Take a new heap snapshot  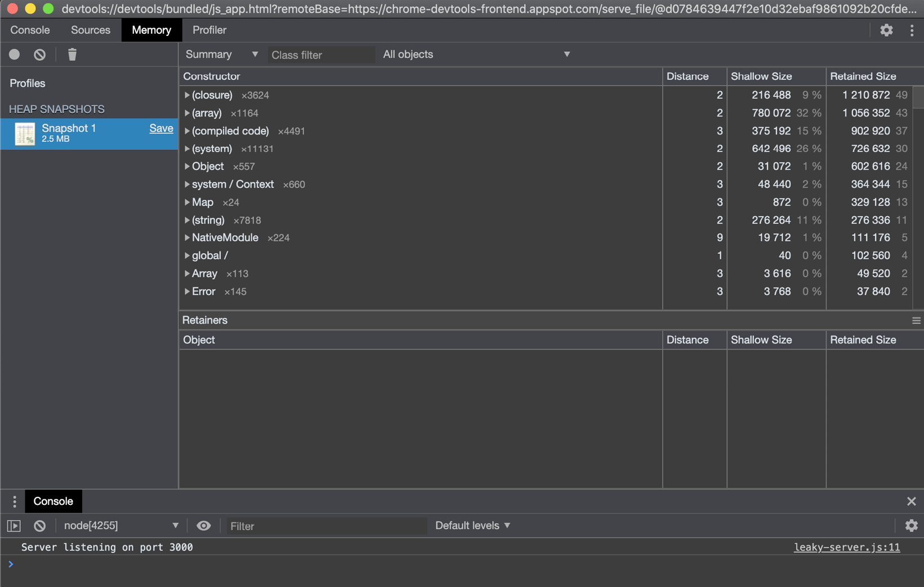pyautogui.click(x=14, y=54)
